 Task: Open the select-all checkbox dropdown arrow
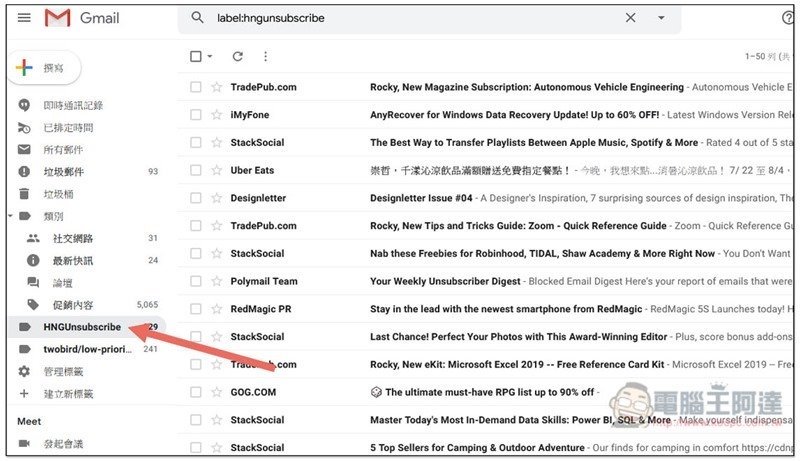210,57
